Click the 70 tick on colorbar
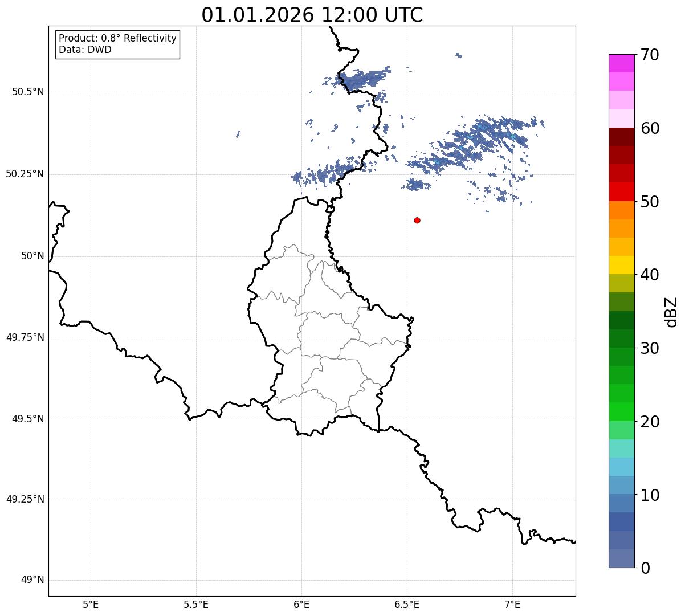The image size is (685, 616). 651,55
